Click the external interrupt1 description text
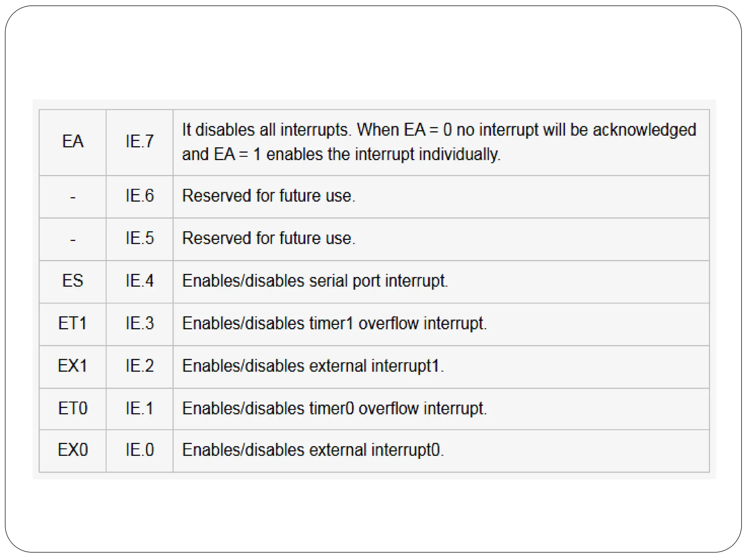The width and height of the screenshot is (747, 560). pyautogui.click(x=313, y=366)
